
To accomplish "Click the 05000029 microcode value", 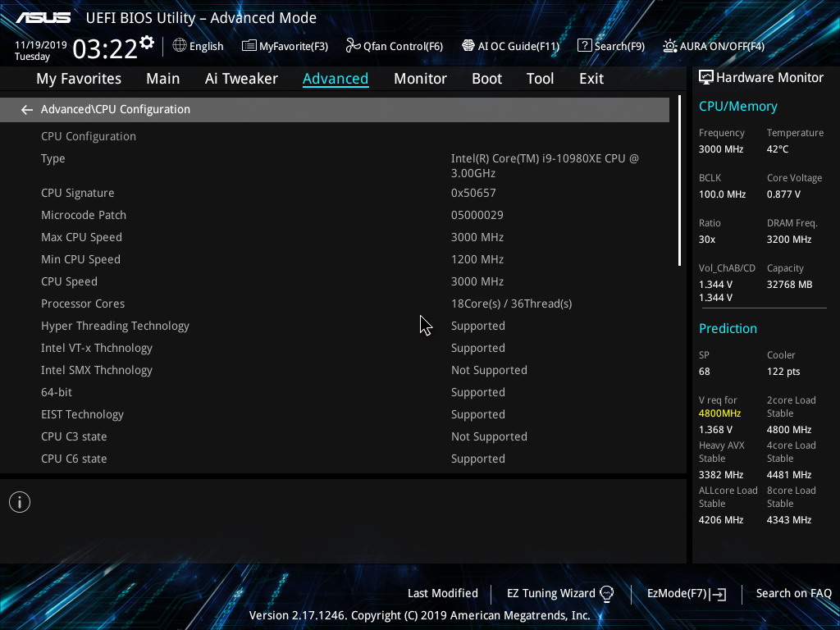I will coord(477,215).
